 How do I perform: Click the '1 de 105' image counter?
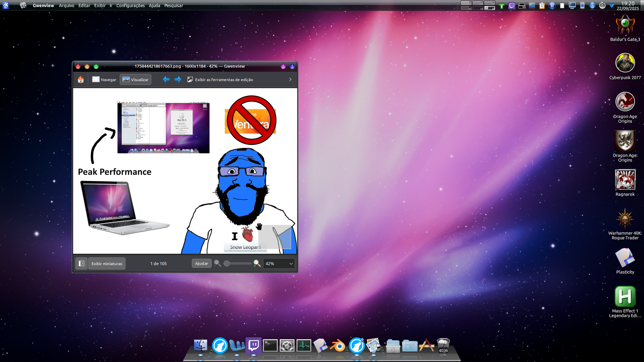(x=158, y=263)
